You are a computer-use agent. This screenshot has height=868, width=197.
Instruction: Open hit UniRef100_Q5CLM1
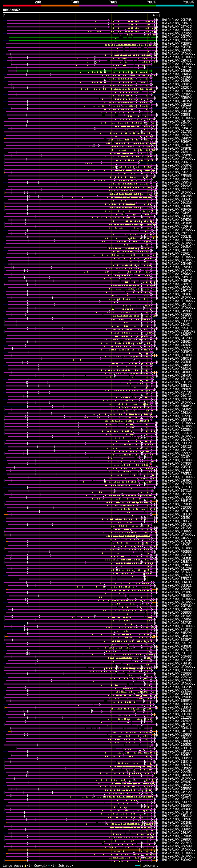[177, 236]
